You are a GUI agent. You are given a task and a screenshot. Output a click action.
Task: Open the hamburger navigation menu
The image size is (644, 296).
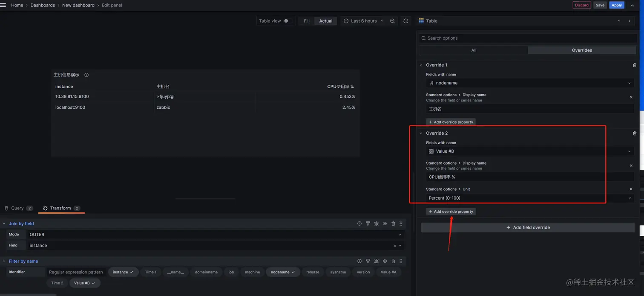[3, 5]
